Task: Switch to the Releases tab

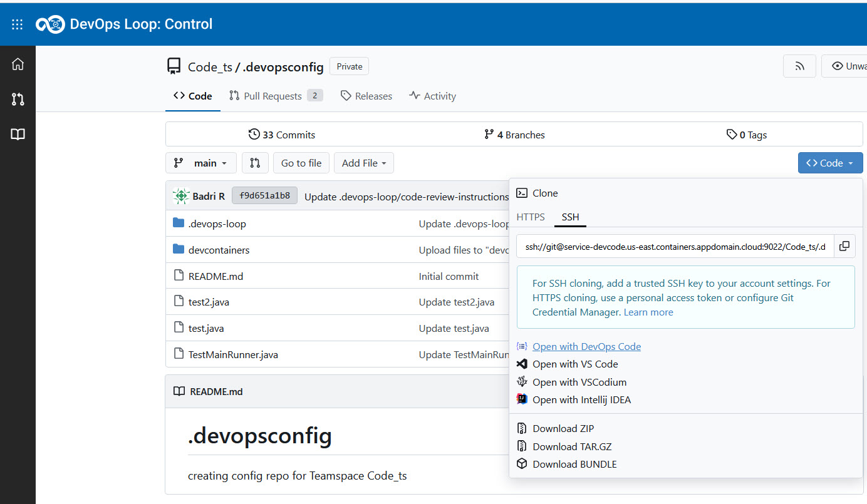Action: tap(366, 96)
